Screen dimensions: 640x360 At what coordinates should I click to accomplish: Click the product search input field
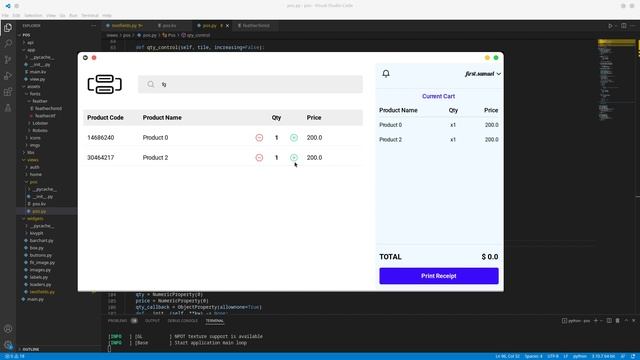[x=250, y=84]
